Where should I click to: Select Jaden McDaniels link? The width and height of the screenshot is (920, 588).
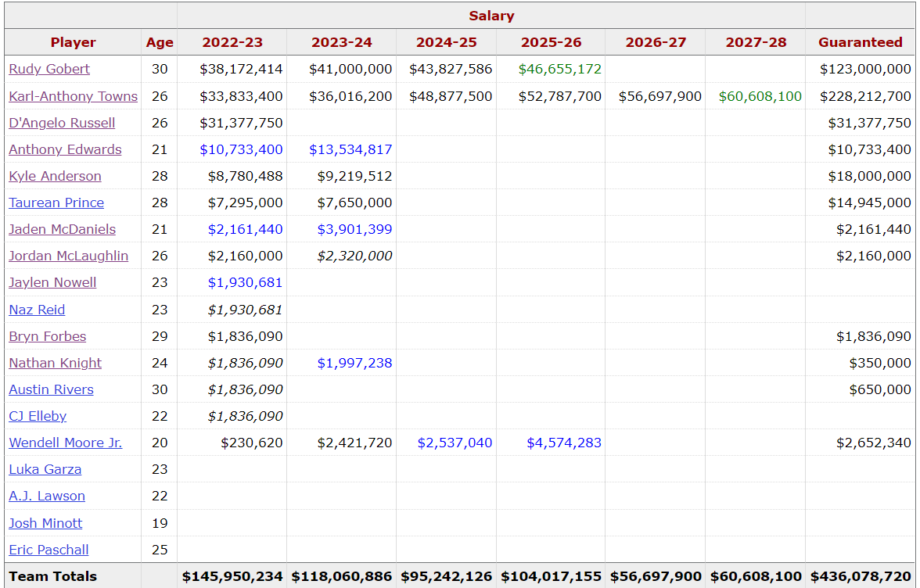coord(63,229)
